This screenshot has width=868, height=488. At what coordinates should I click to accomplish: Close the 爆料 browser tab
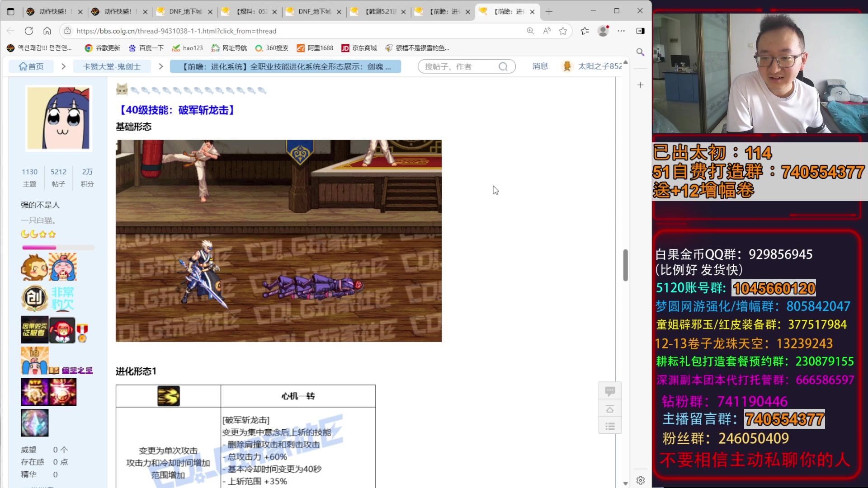tap(274, 12)
